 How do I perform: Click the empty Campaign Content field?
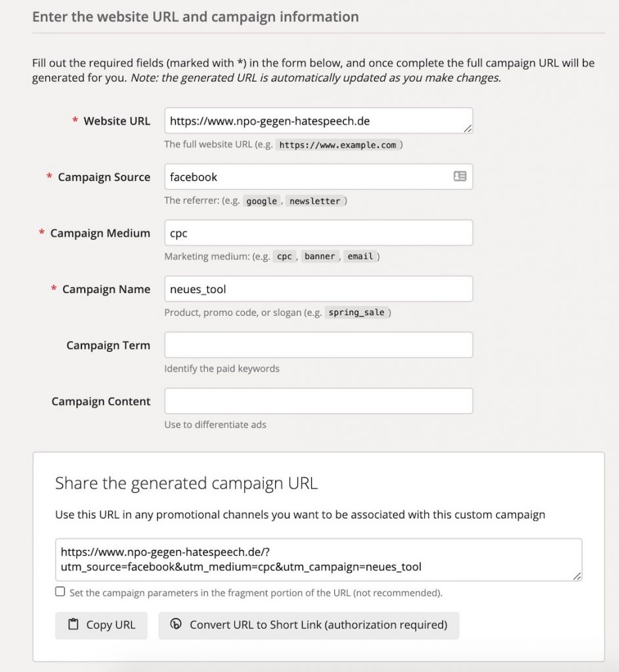[x=318, y=401]
